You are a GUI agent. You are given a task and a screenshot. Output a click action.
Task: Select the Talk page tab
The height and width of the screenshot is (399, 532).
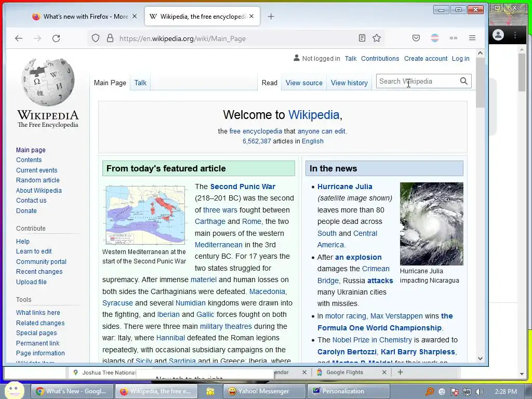(x=140, y=83)
